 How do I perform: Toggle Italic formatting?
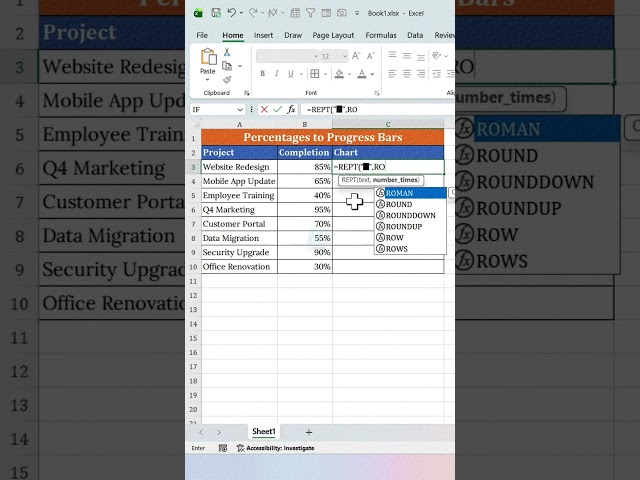[x=277, y=73]
